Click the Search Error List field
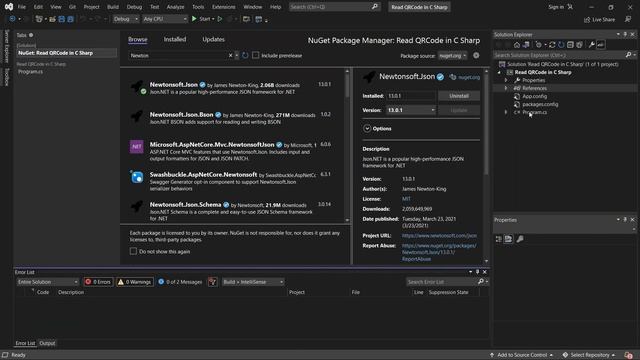The height and width of the screenshot is (360, 640). [441, 282]
